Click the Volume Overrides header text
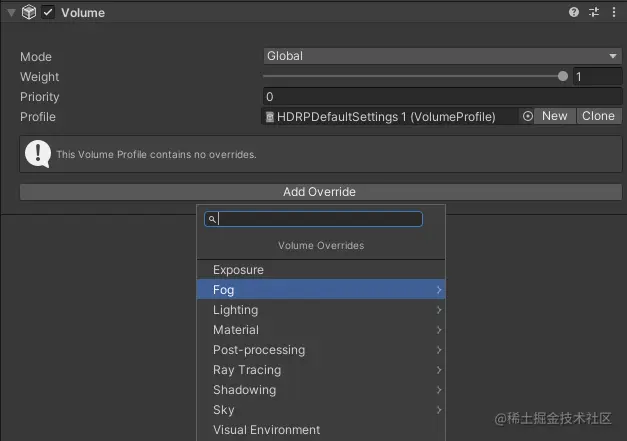Viewport: 627px width, 441px height. click(x=321, y=245)
